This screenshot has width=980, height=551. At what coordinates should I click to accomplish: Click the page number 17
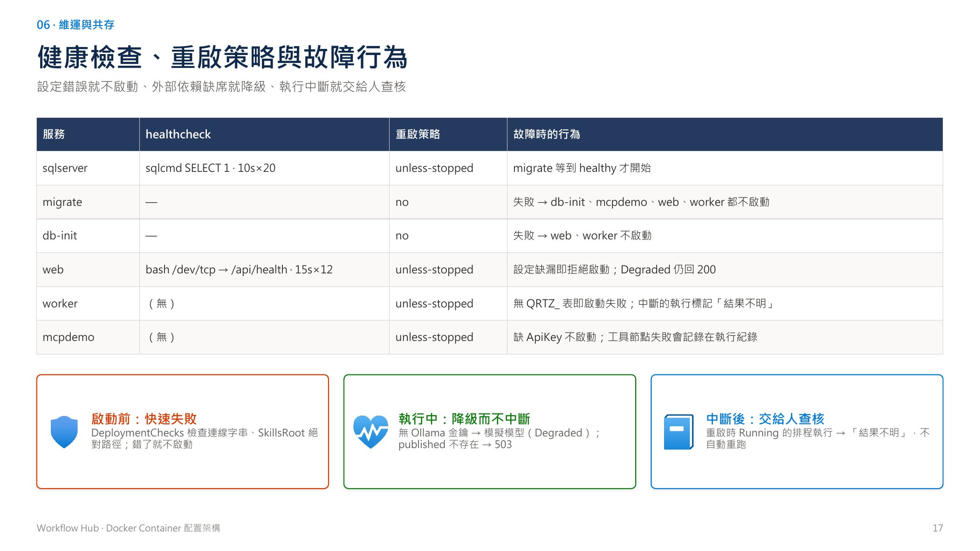pos(938,528)
